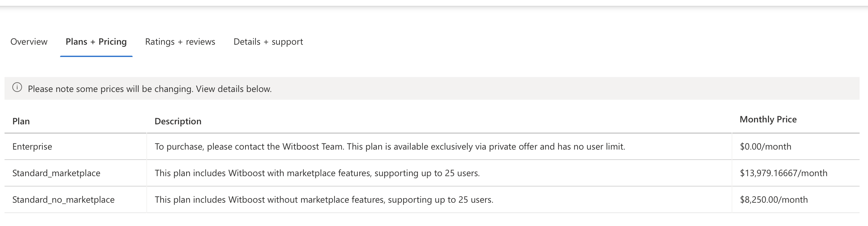
Task: Select the Plans + Pricing tab
Action: (96, 42)
